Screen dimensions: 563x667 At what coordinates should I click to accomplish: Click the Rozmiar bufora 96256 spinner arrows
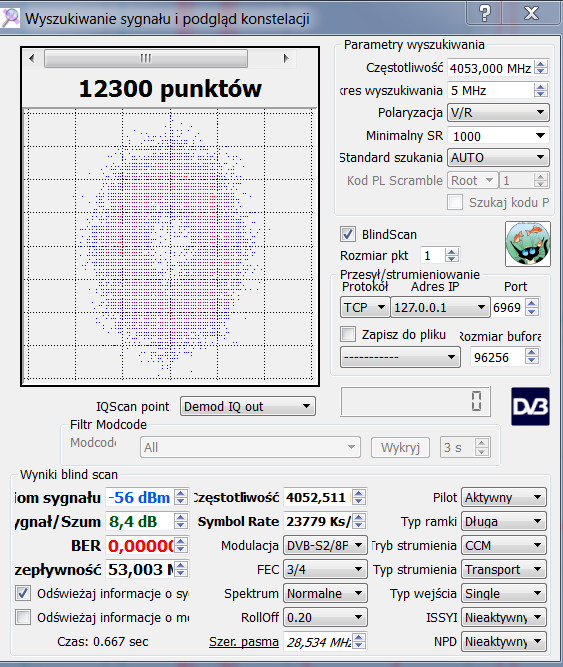pos(532,356)
